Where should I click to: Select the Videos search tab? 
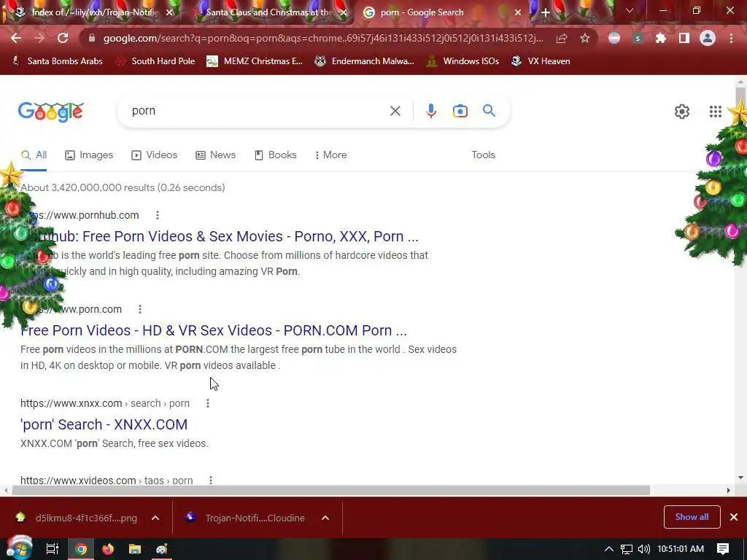point(155,155)
